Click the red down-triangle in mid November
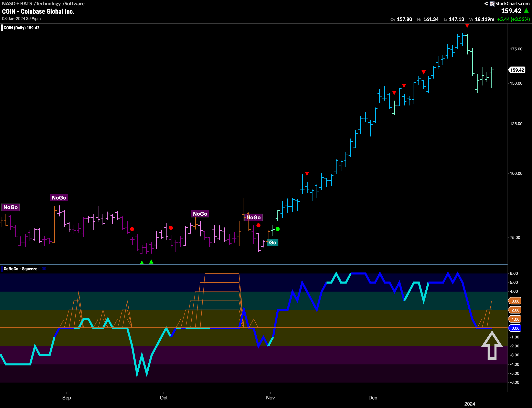The height and width of the screenshot is (408, 532). (307, 174)
